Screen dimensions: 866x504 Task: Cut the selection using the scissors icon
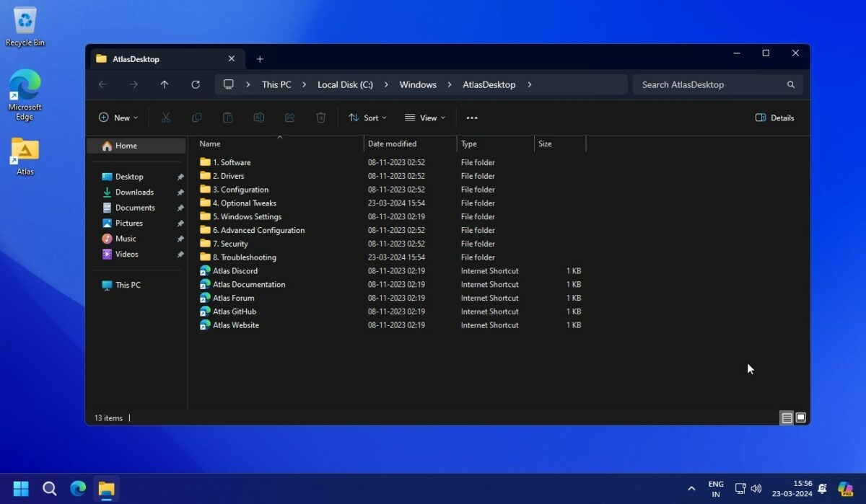click(165, 118)
